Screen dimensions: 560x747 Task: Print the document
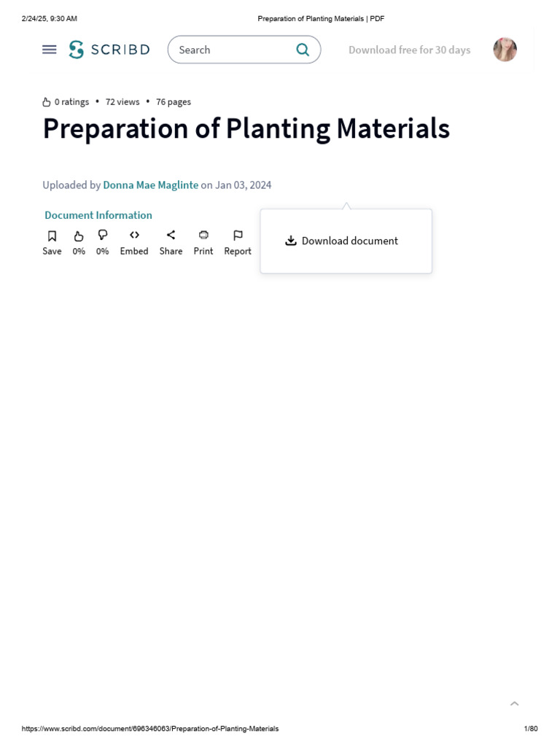pyautogui.click(x=203, y=243)
